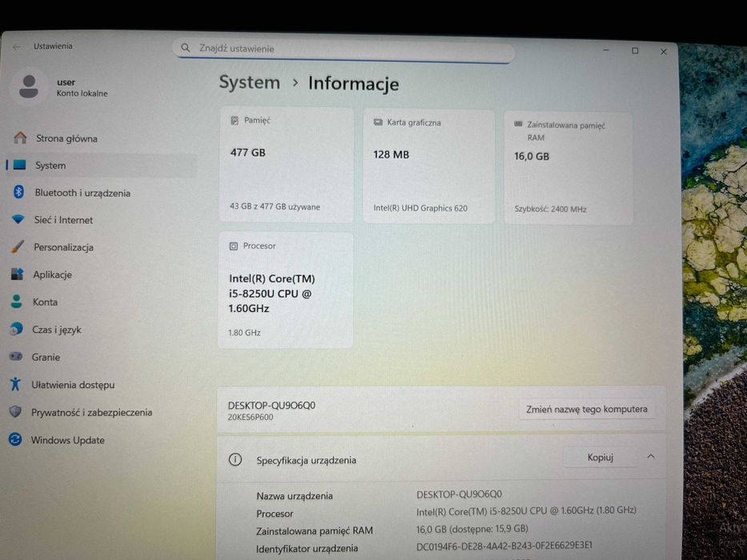
Task: Click the Granie controller icon
Action: pos(16,356)
